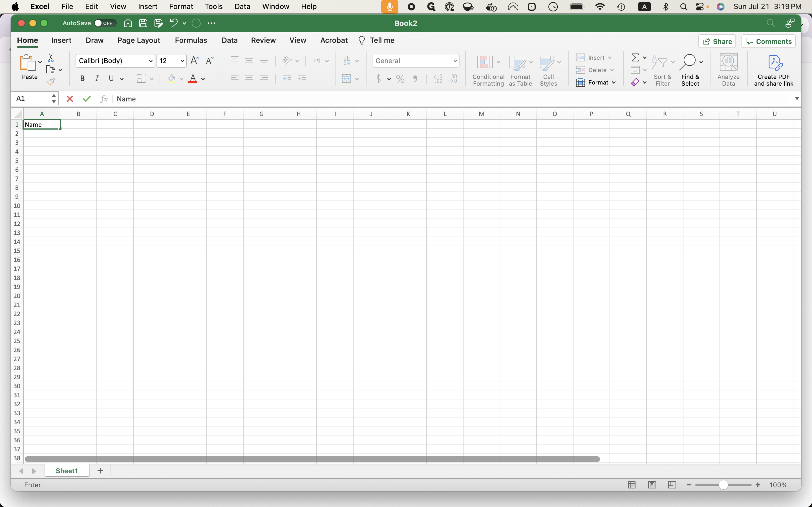
Task: Open the font size 12 dropdown
Action: coord(182,61)
